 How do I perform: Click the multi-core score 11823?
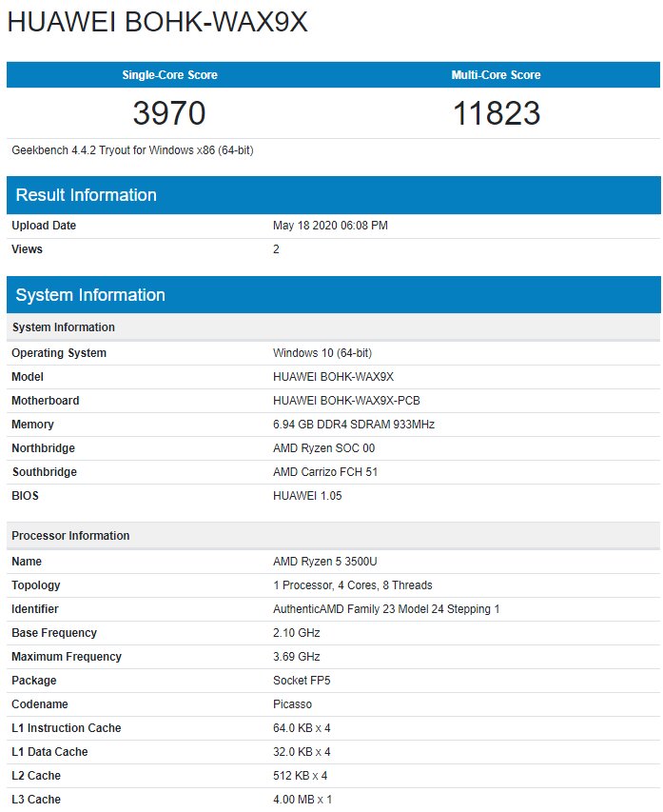[x=497, y=113]
